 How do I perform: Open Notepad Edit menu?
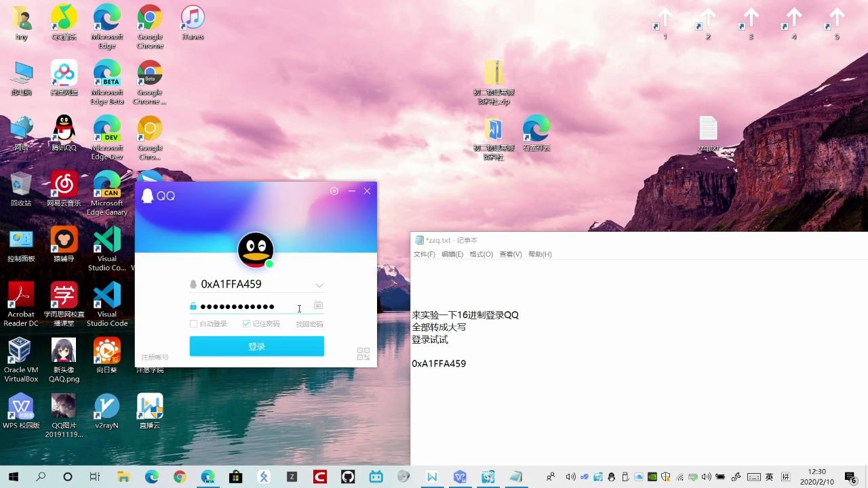pyautogui.click(x=452, y=254)
